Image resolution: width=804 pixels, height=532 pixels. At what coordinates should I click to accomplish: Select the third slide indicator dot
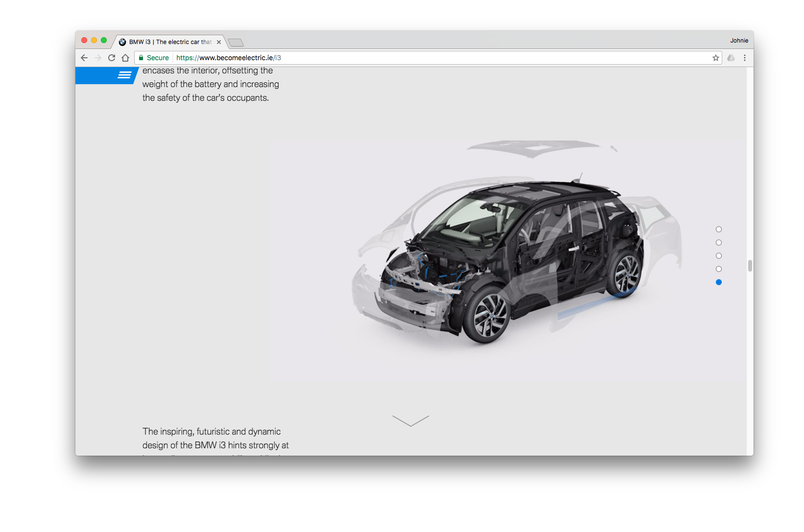719,256
